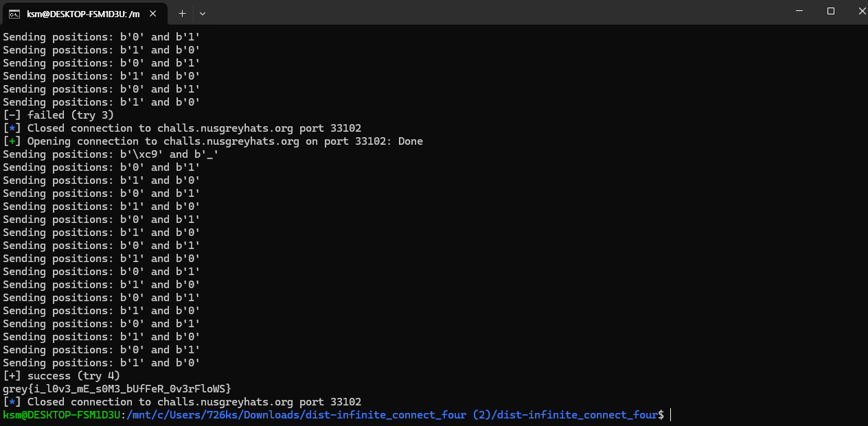Click the green ksm@DESKTOP-FSM1D3U prompt username
This screenshot has height=426, width=868.
62,415
